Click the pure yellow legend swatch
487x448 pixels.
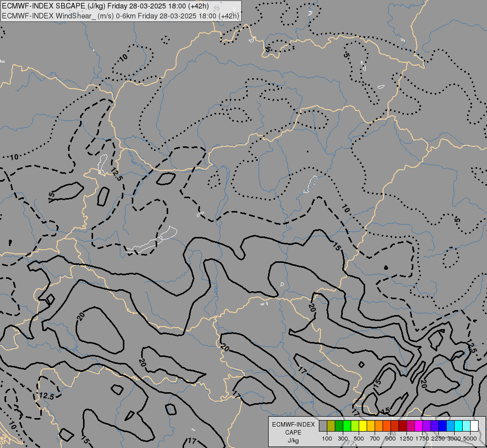click(x=363, y=426)
